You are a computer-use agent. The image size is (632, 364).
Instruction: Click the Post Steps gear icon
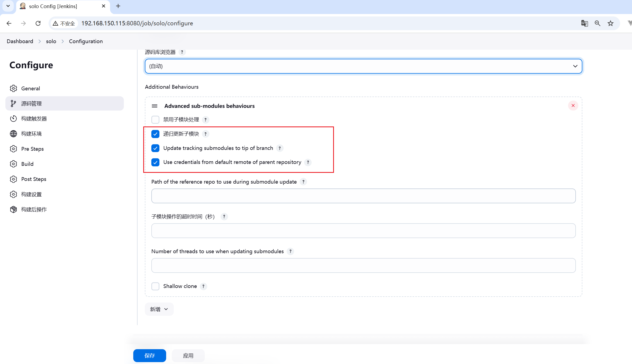13,179
